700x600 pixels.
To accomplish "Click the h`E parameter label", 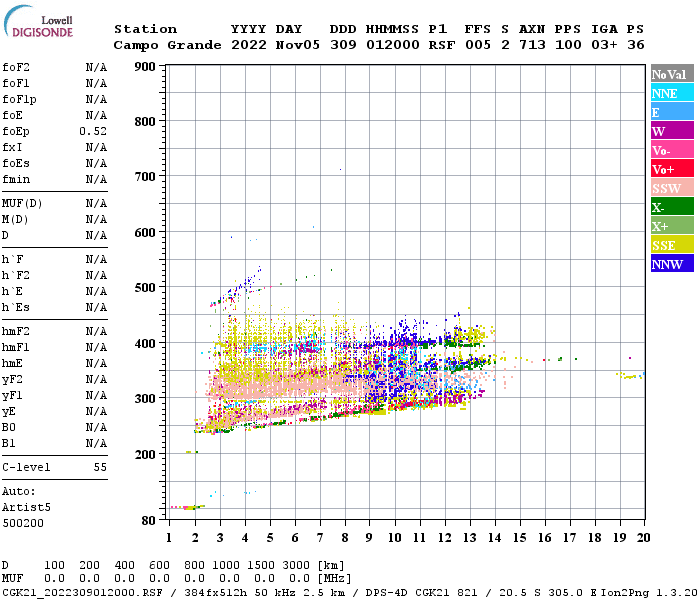I will (x=12, y=292).
